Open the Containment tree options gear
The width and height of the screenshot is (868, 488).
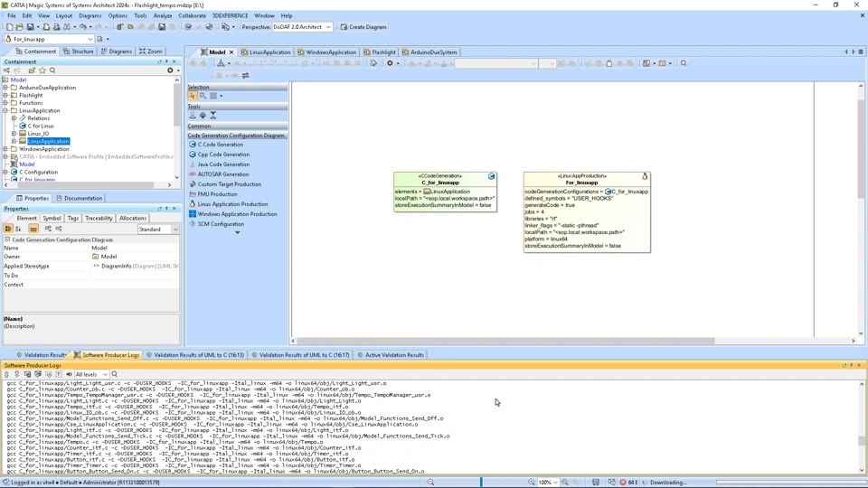coord(170,70)
